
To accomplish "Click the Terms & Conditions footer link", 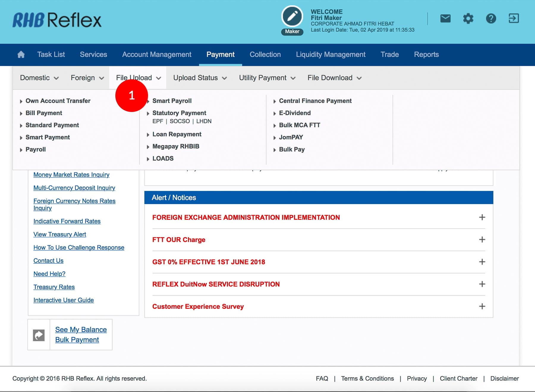I will coord(367,379).
